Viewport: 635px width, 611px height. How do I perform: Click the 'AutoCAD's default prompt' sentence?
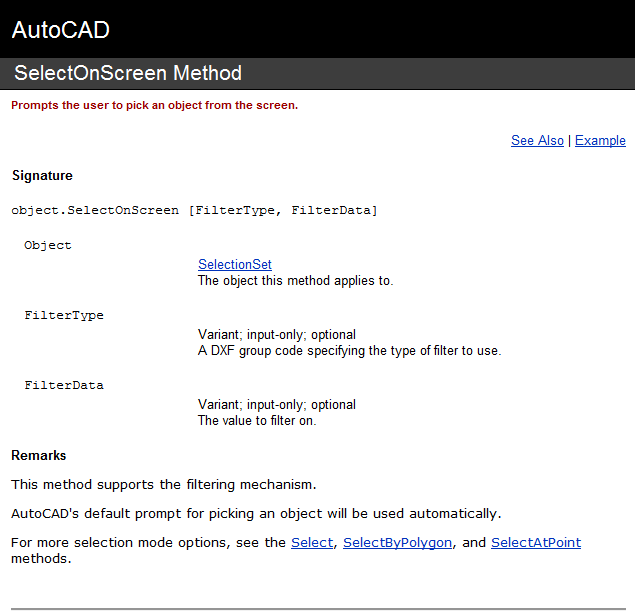click(x=256, y=514)
